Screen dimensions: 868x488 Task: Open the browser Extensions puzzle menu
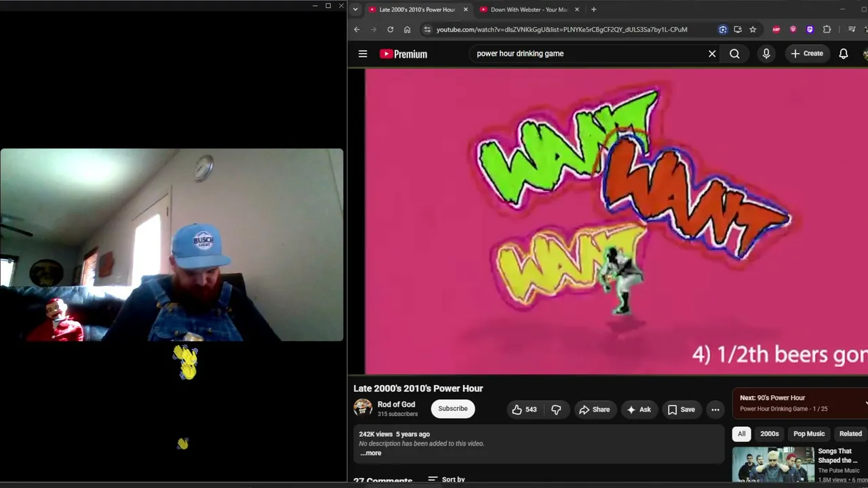[827, 29]
